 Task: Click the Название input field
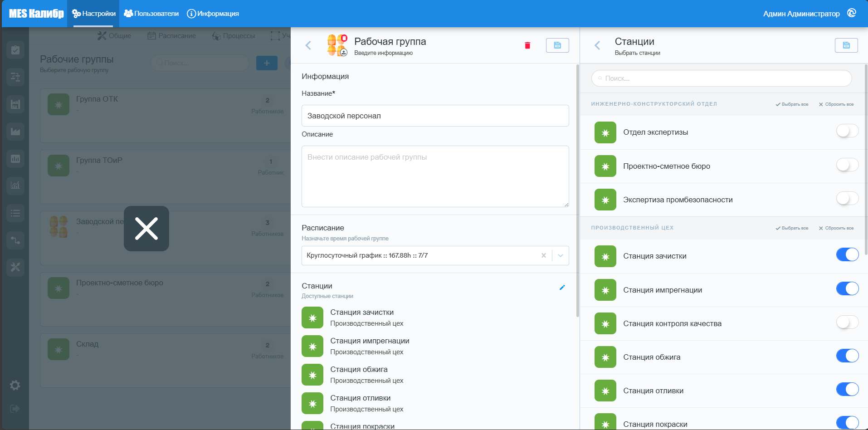[x=435, y=116]
